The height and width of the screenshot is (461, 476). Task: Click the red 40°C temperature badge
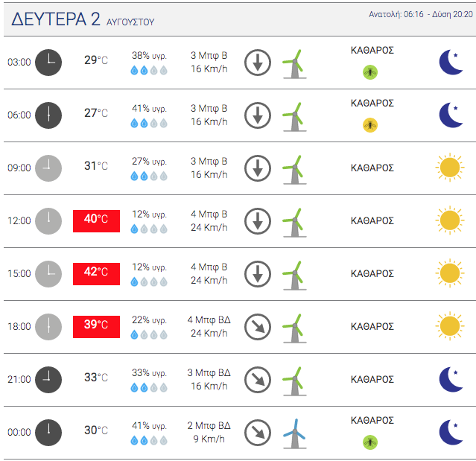coord(96,220)
